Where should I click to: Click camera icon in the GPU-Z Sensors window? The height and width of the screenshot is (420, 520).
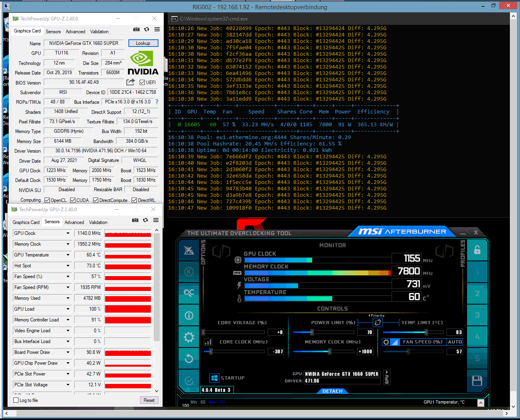(x=135, y=220)
